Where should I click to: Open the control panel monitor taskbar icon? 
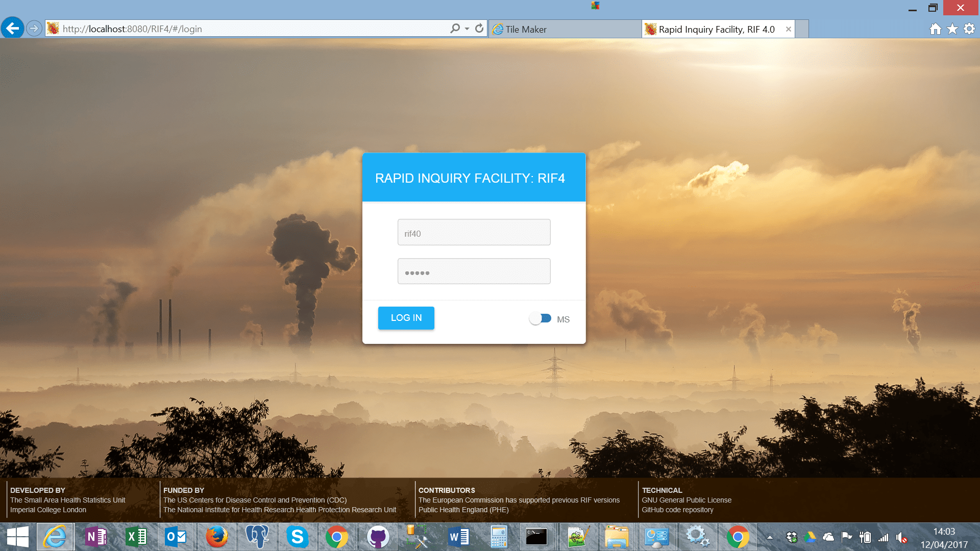(x=656, y=537)
